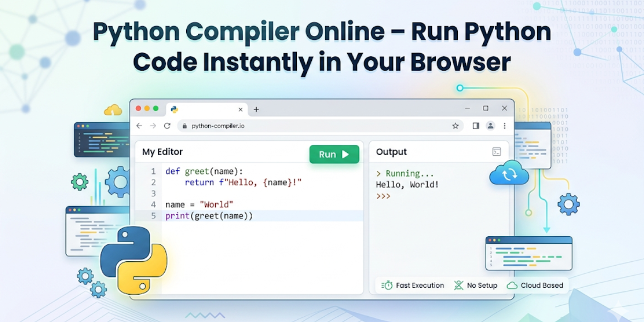
Task: Click line number 3 in the editor gutter
Action: 153,193
